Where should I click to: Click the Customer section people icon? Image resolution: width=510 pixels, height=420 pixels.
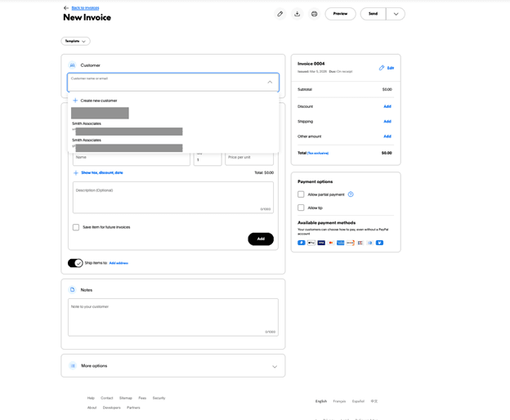[73, 65]
